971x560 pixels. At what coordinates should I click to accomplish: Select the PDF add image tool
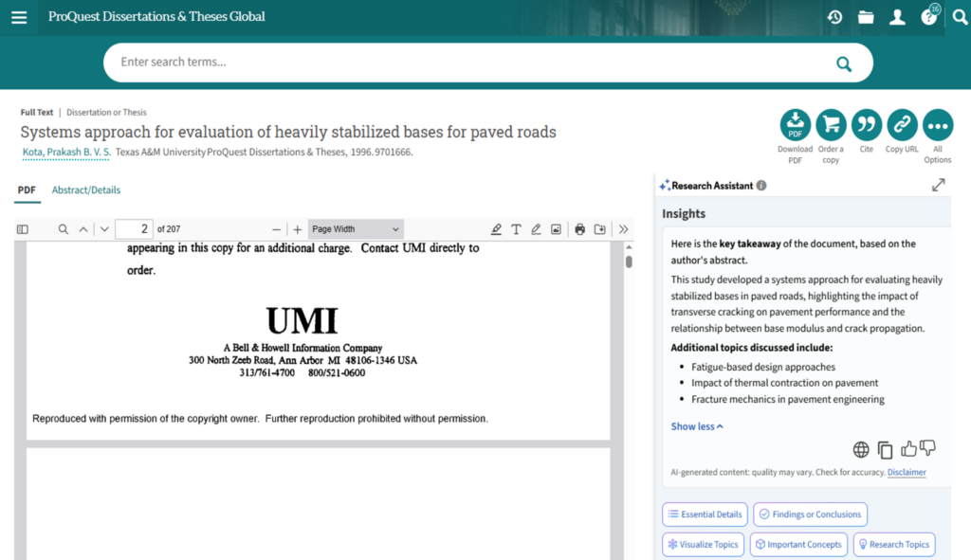556,229
